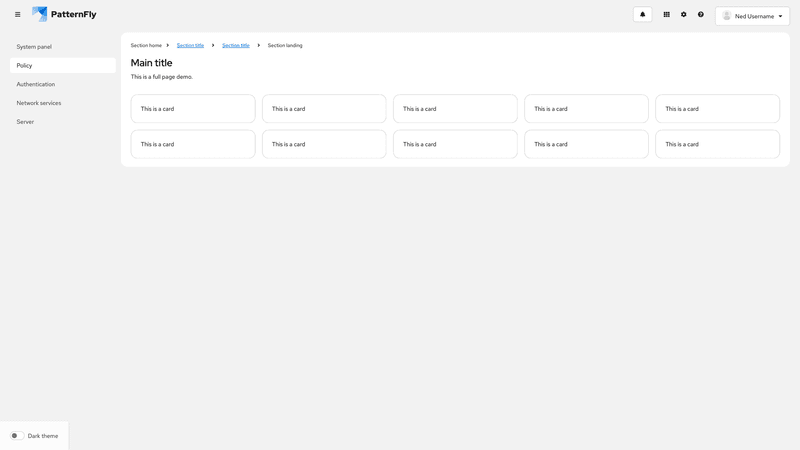Select Policy in the sidebar
The image size is (800, 450).
pos(25,66)
